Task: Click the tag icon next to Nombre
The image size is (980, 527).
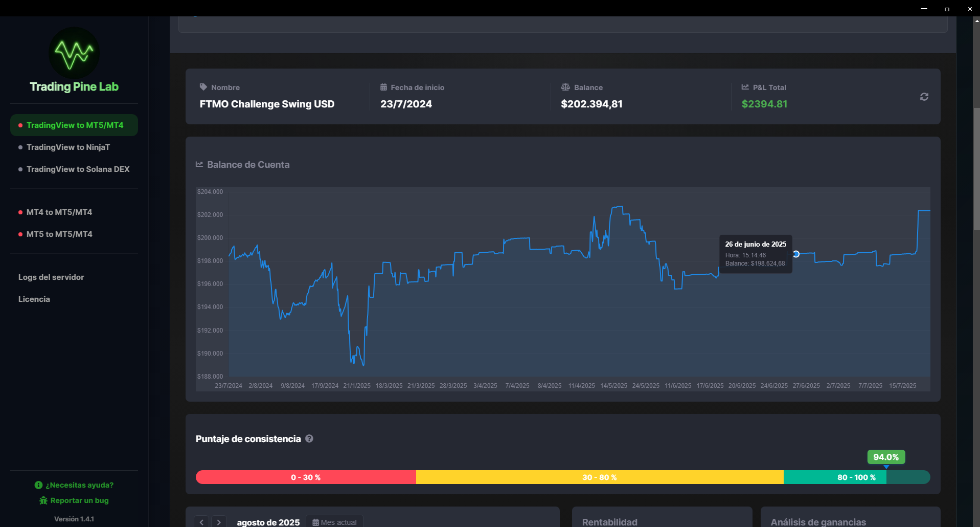Action: pos(203,87)
